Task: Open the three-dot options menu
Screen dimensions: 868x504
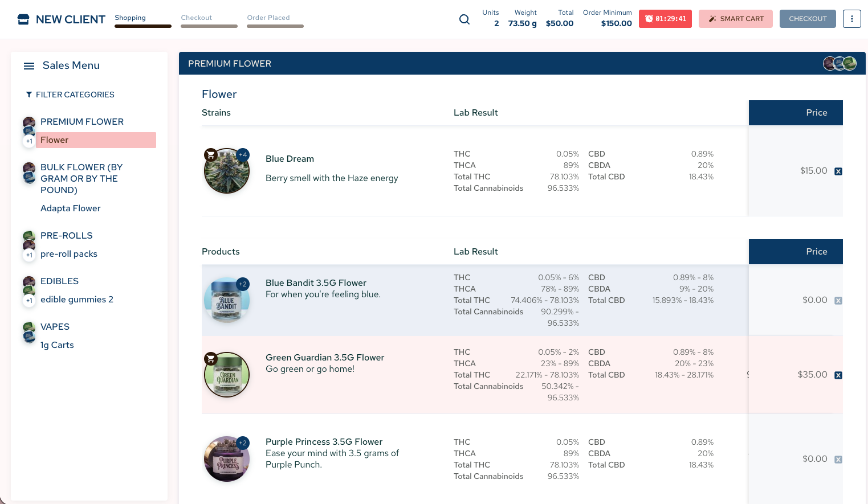Action: click(852, 19)
